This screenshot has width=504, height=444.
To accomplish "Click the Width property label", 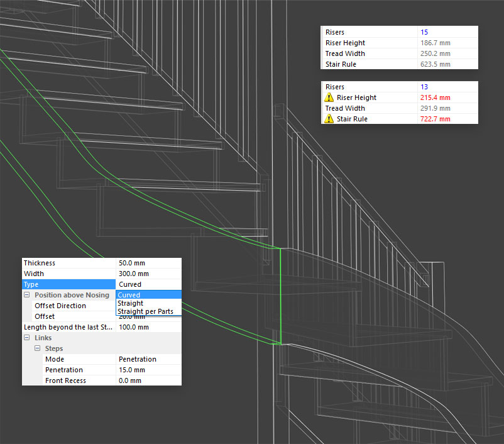I will [x=34, y=274].
